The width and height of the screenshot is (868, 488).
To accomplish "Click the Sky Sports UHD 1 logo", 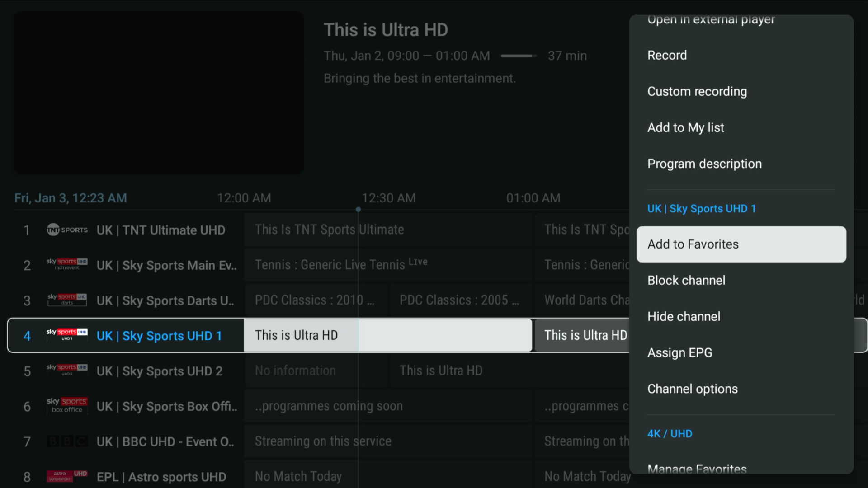I will click(67, 335).
